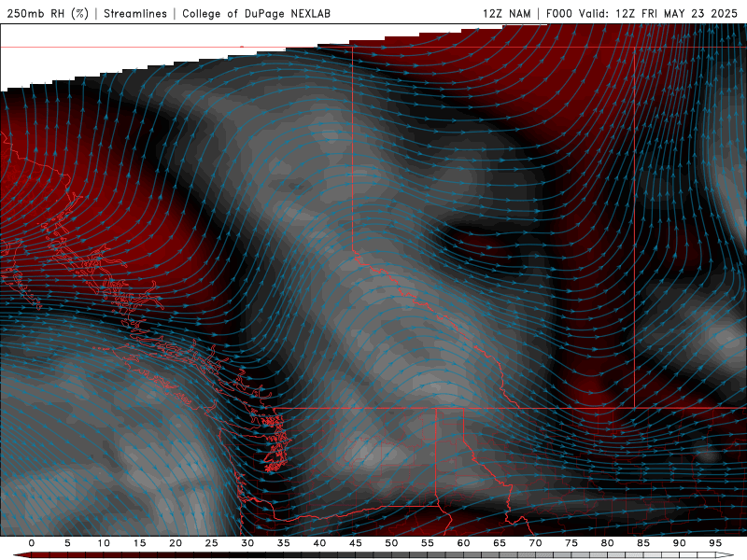Click the colorbar label "25"

pos(211,543)
